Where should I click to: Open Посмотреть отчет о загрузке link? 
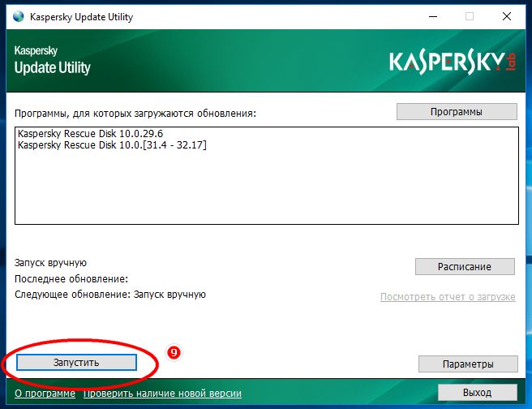[448, 297]
